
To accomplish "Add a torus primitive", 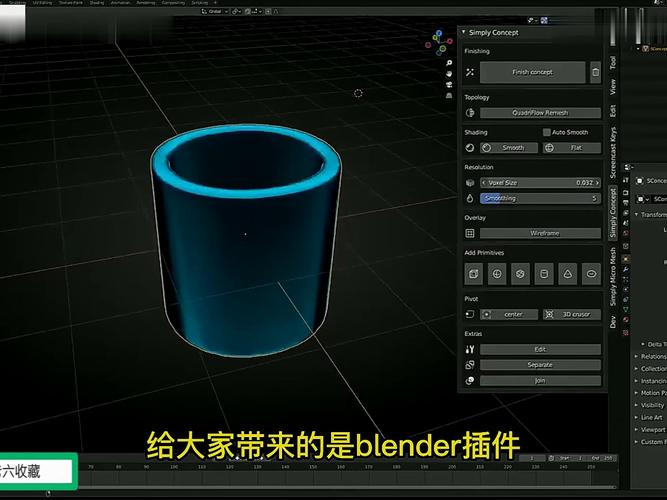I will coord(591,274).
